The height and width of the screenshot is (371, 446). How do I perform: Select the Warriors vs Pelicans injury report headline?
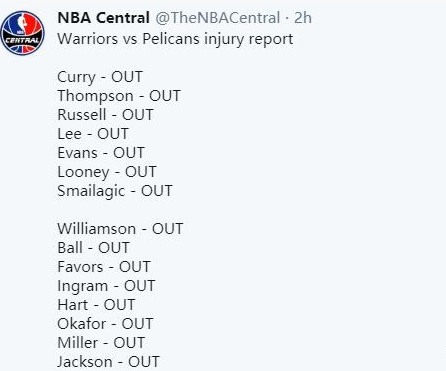pyautogui.click(x=175, y=39)
